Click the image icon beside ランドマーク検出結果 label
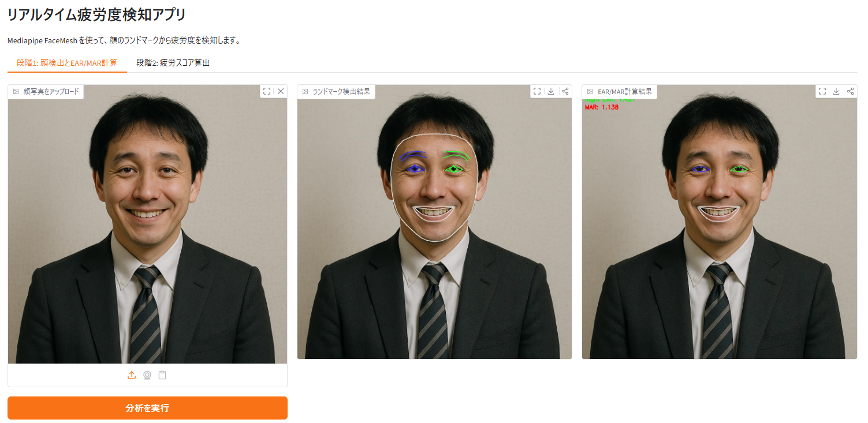The width and height of the screenshot is (868, 423). tap(304, 91)
